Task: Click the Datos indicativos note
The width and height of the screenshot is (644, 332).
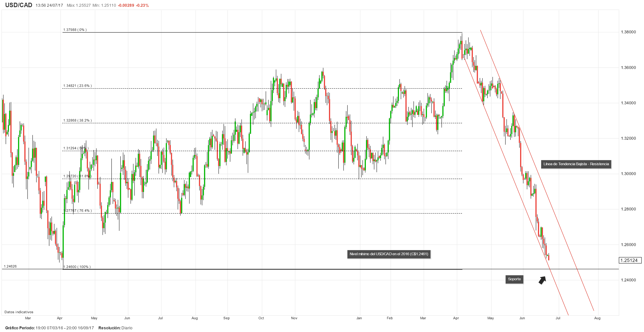Action: 19,312
